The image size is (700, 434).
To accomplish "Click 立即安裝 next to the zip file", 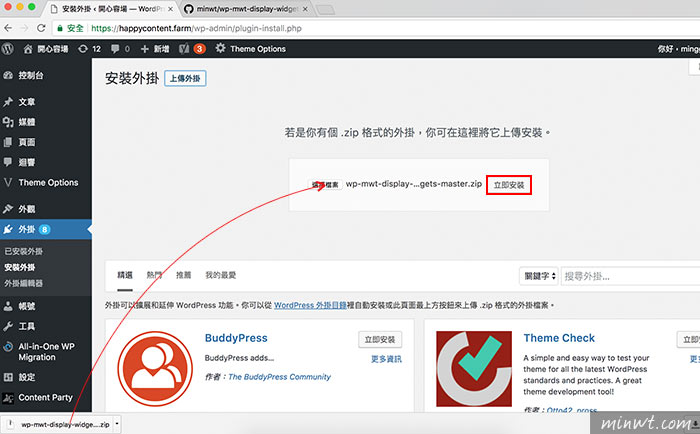I will 509,185.
